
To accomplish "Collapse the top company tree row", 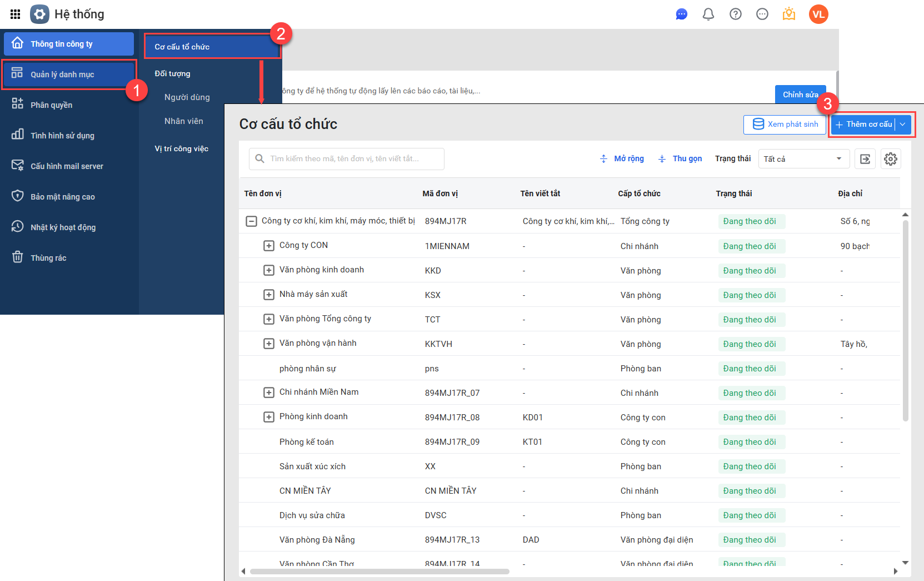I will (x=251, y=221).
